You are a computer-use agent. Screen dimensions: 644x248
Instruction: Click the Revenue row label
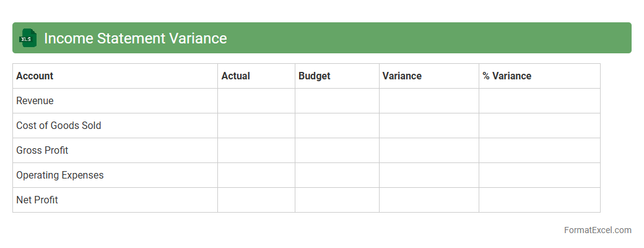point(35,101)
